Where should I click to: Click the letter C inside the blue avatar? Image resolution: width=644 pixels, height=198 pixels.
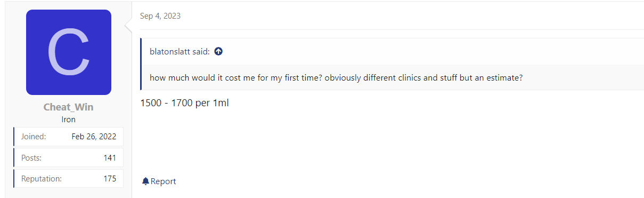68,52
